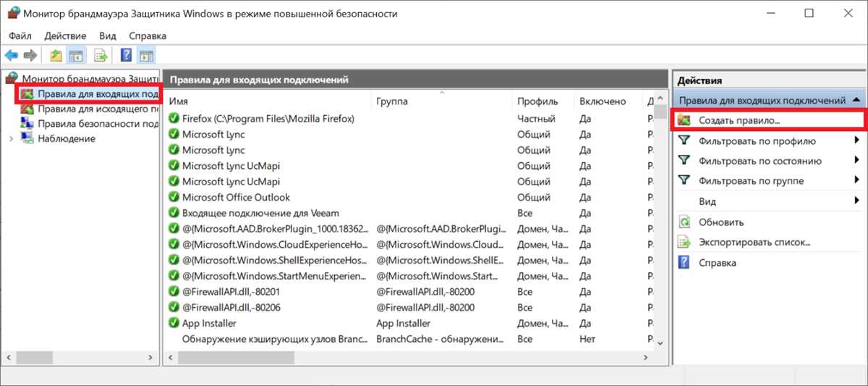Viewport: 868px width, 386px height.
Task: Click the help icon next to Справка action
Action: click(684, 262)
